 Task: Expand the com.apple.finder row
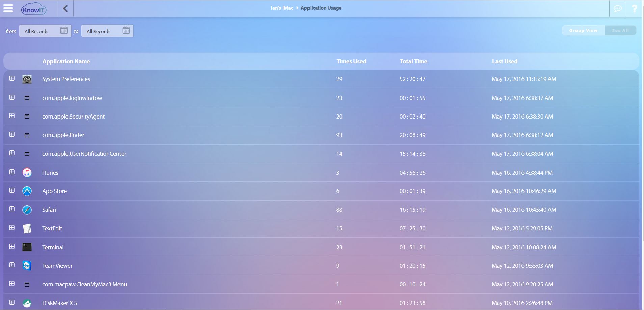point(12,134)
